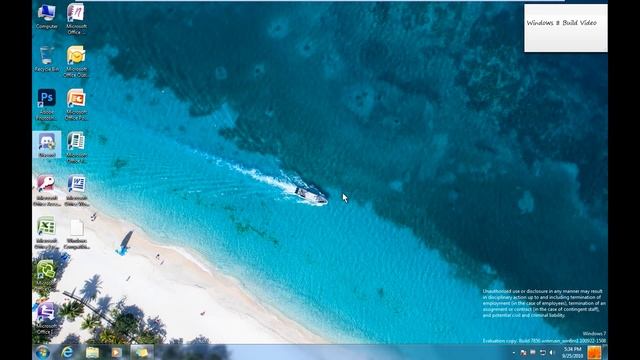Select the Computer desktop icon
640x360 pixels.
pos(47,17)
